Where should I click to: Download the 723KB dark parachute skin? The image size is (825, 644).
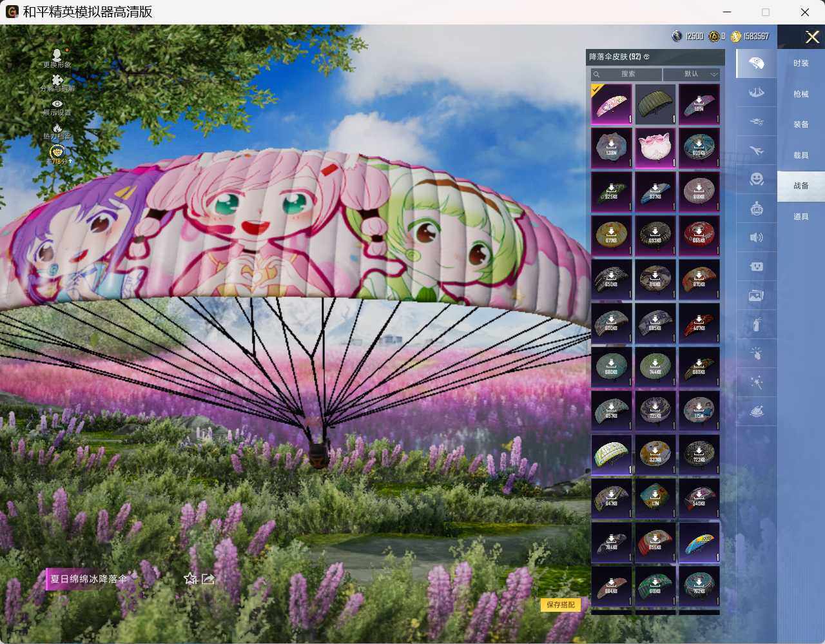coord(699,455)
